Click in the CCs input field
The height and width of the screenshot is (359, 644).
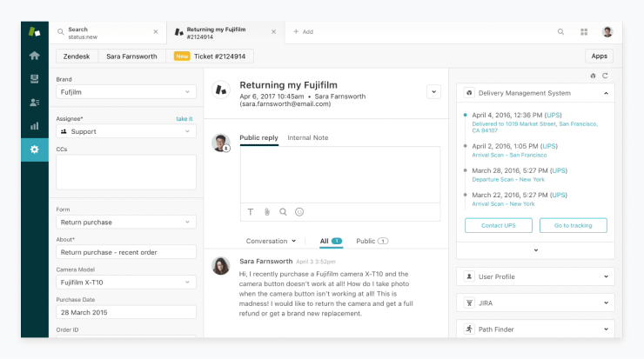126,172
